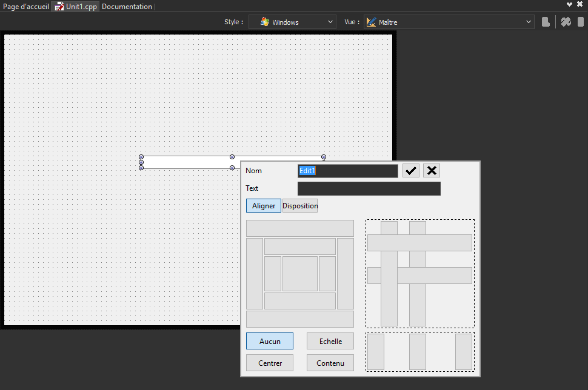Click the grey L-shaped page icon in the toolbar
This screenshot has width=588, height=390.
point(546,22)
